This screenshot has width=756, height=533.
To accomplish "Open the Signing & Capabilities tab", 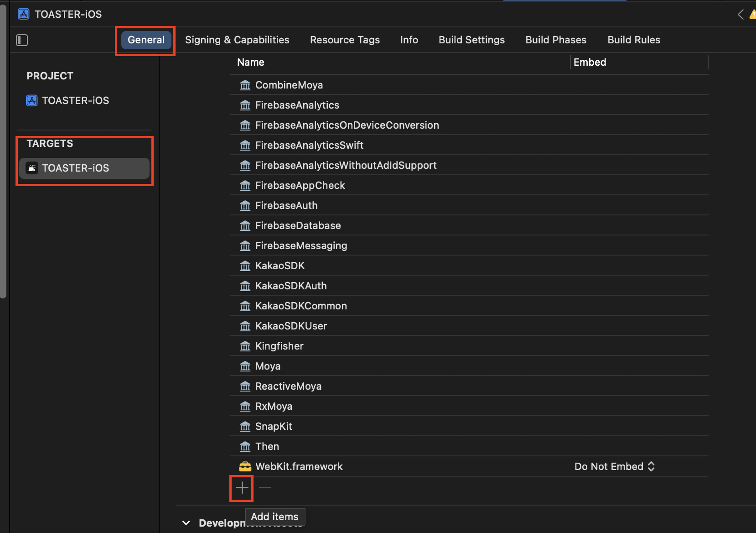I will pos(237,40).
